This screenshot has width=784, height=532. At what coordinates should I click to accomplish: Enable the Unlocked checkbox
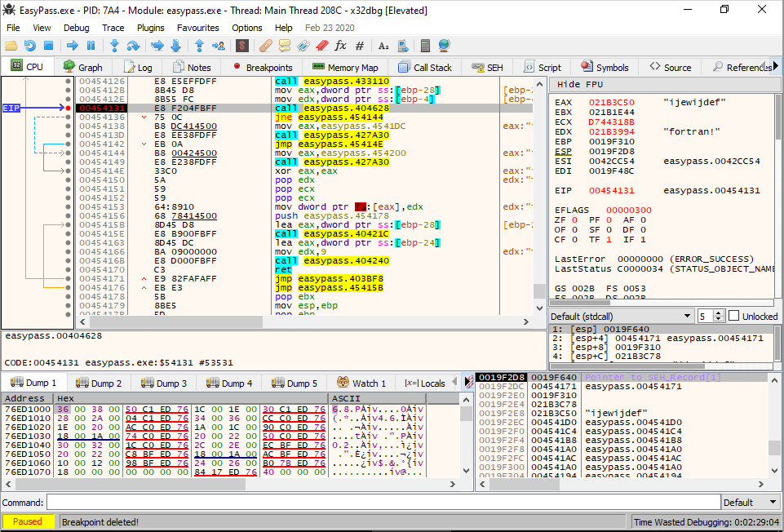pos(733,316)
